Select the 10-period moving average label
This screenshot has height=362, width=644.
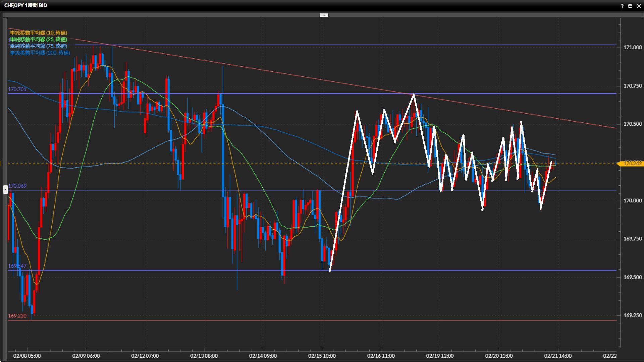tap(39, 33)
